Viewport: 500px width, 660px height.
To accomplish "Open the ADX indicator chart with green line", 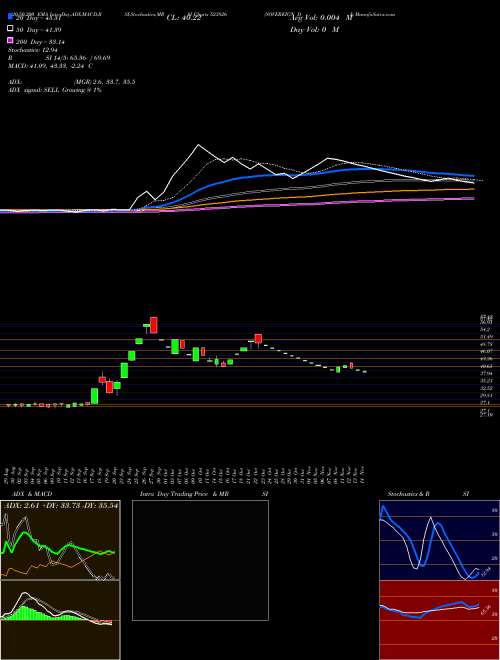I will pyautogui.click(x=60, y=540).
